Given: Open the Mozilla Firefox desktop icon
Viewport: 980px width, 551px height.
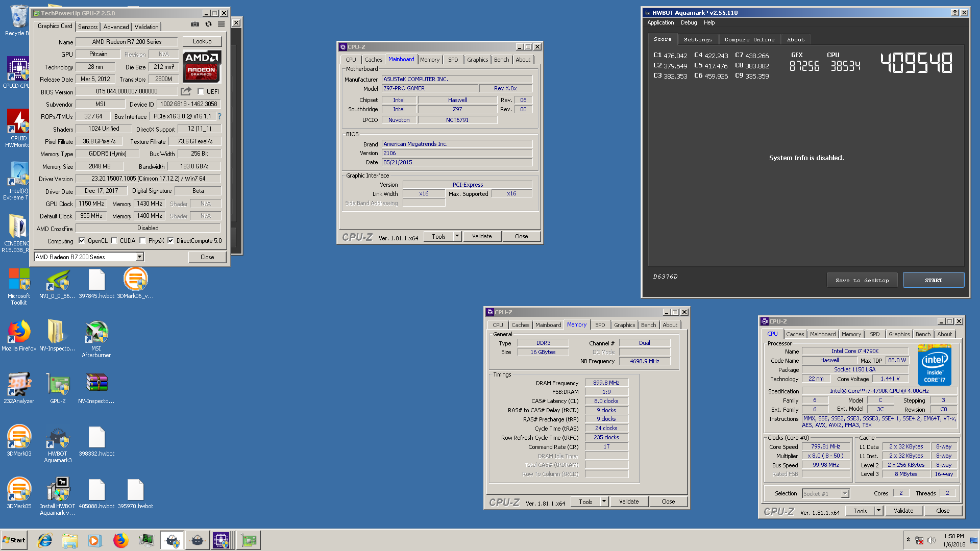Looking at the screenshot, I should (19, 335).
